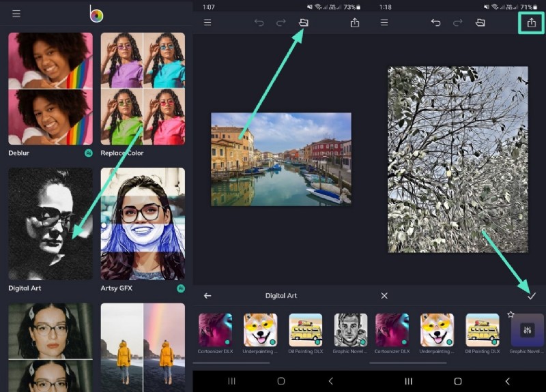Open the Replace Color effect thumbnail
The width and height of the screenshot is (546, 392).
(143, 89)
